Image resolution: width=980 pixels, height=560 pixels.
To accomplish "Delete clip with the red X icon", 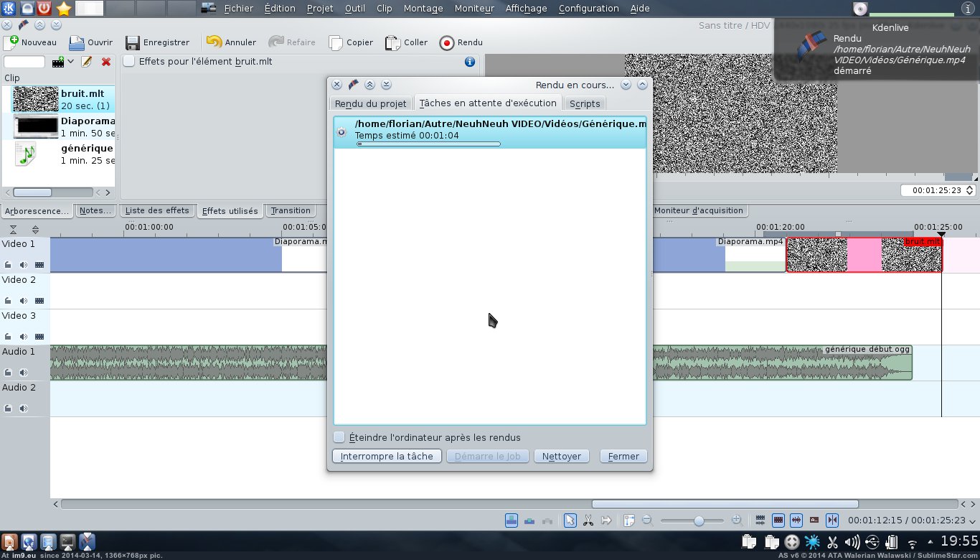I will 106,62.
